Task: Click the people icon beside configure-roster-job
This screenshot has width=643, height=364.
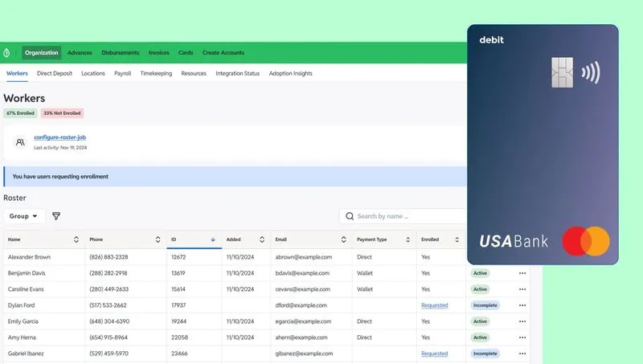Action: 20,142
